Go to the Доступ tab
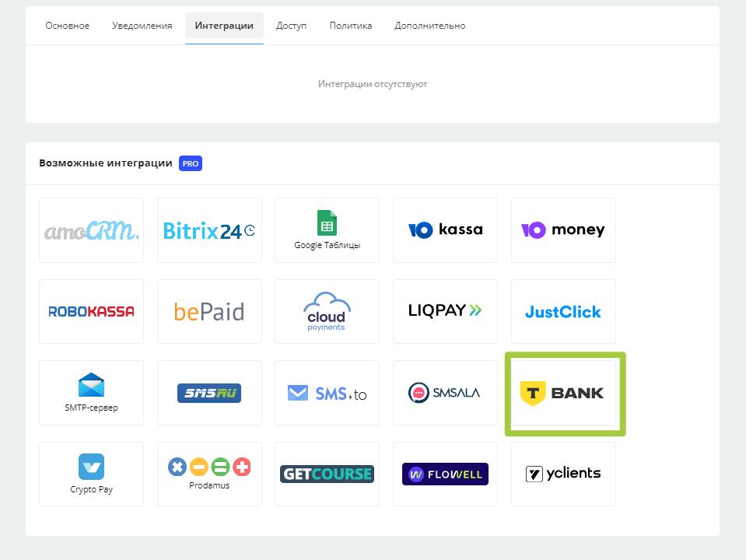This screenshot has width=746, height=560. click(x=291, y=26)
